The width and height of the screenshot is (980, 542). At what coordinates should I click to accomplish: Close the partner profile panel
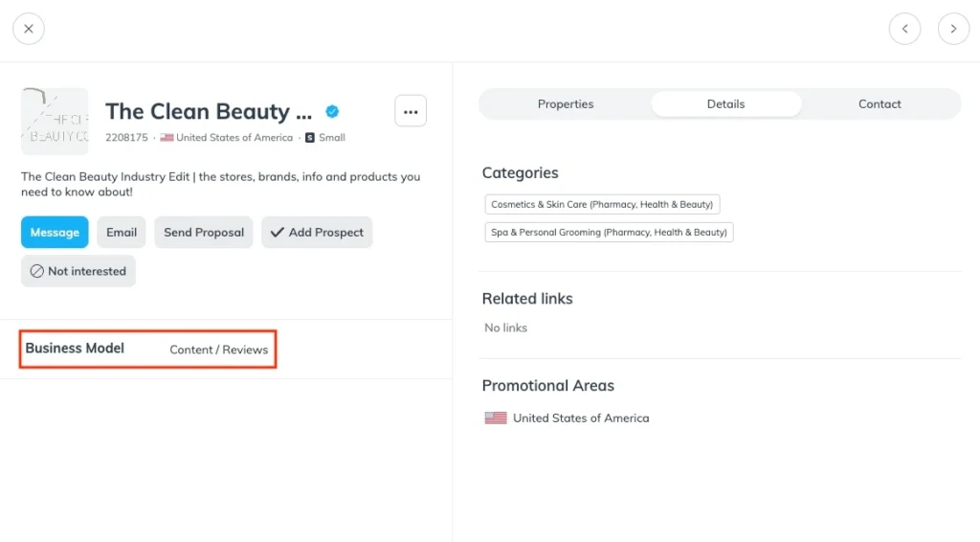(29, 29)
